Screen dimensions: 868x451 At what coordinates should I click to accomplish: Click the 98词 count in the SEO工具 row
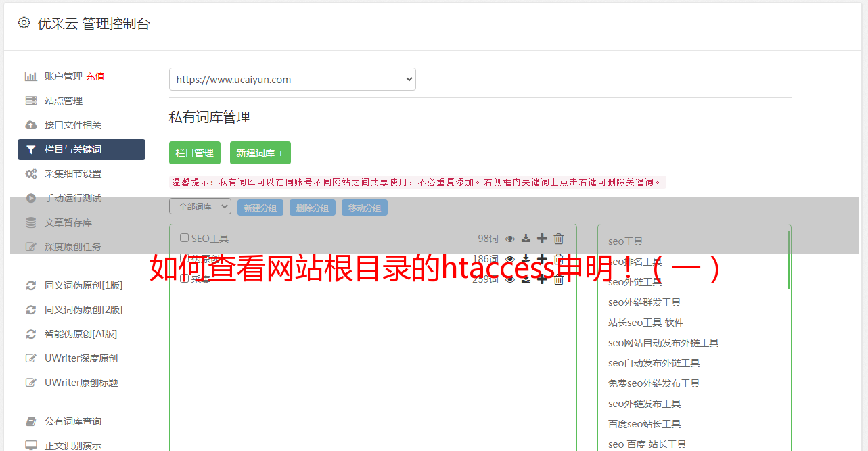click(x=488, y=239)
